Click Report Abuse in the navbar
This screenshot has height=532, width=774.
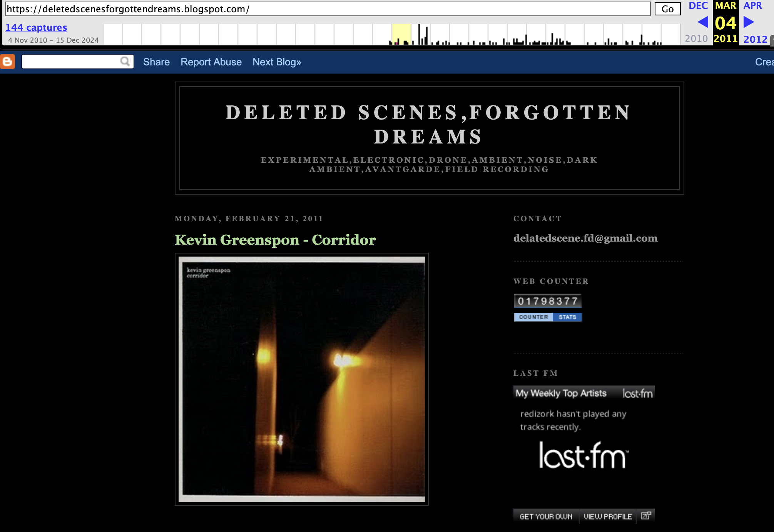click(211, 62)
